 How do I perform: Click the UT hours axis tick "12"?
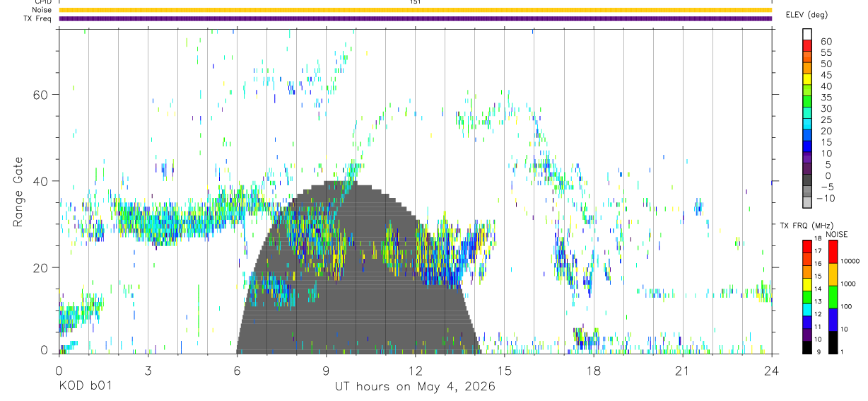point(415,370)
